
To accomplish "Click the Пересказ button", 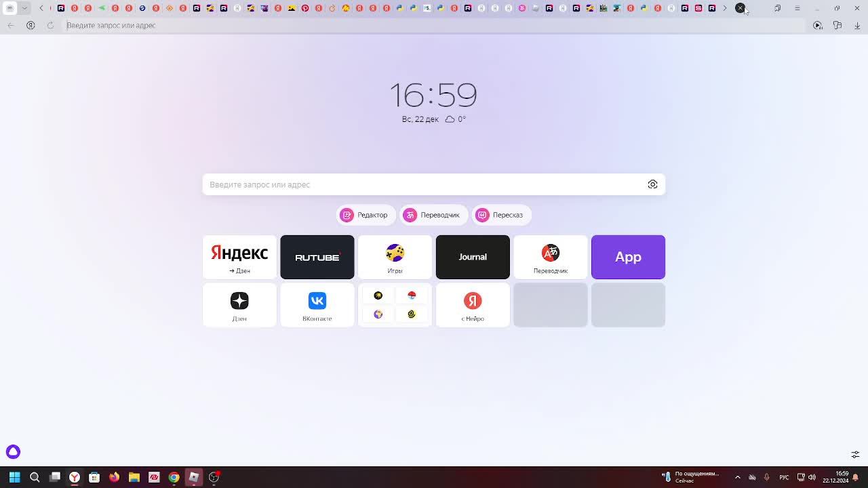I will coord(501,215).
